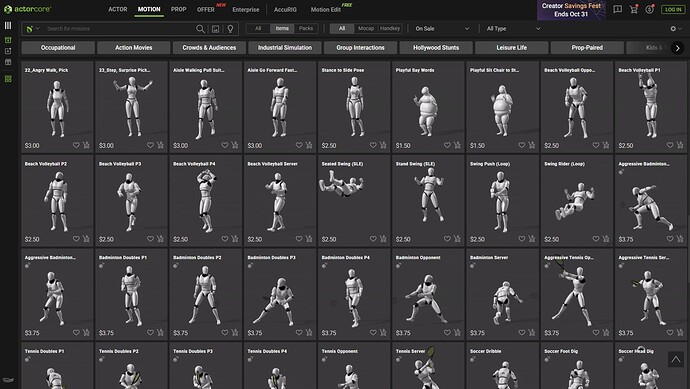Click the ActorCore logo

coord(27,9)
